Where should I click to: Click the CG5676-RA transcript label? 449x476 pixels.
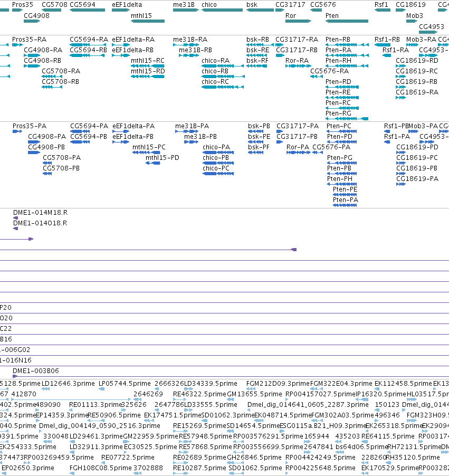[x=329, y=71]
